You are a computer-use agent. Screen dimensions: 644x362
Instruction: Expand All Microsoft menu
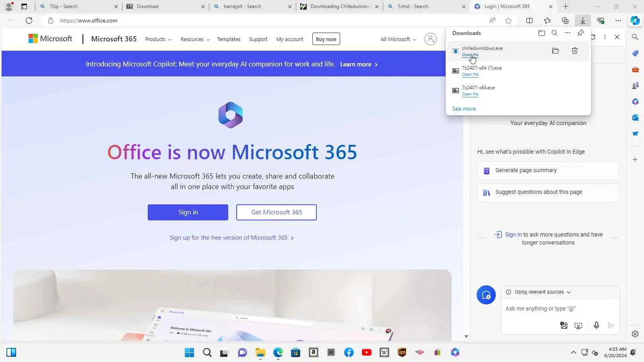coord(398,39)
